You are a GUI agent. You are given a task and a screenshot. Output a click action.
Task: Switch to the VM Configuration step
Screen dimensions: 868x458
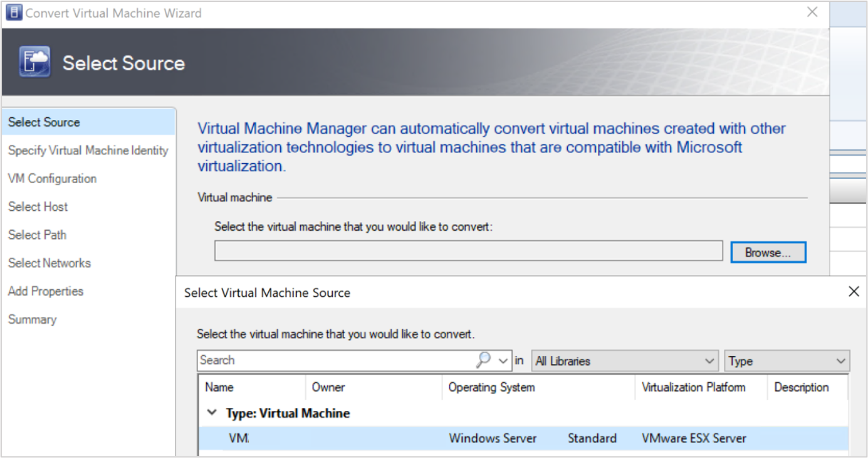click(x=53, y=179)
